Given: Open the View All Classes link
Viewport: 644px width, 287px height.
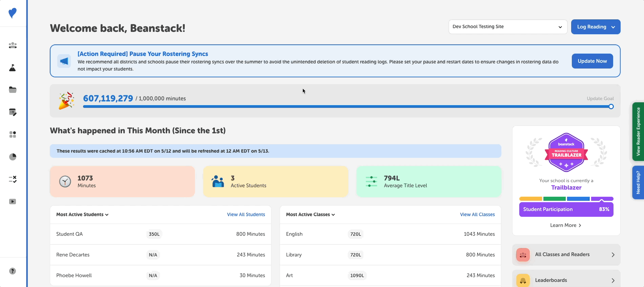Looking at the screenshot, I should pos(477,214).
